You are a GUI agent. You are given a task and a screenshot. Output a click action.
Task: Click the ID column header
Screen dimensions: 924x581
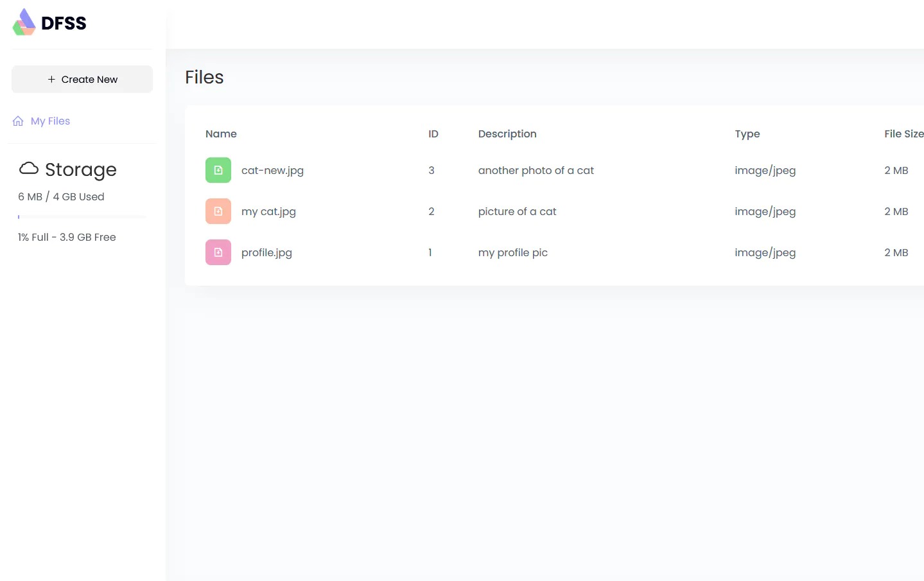pos(433,134)
